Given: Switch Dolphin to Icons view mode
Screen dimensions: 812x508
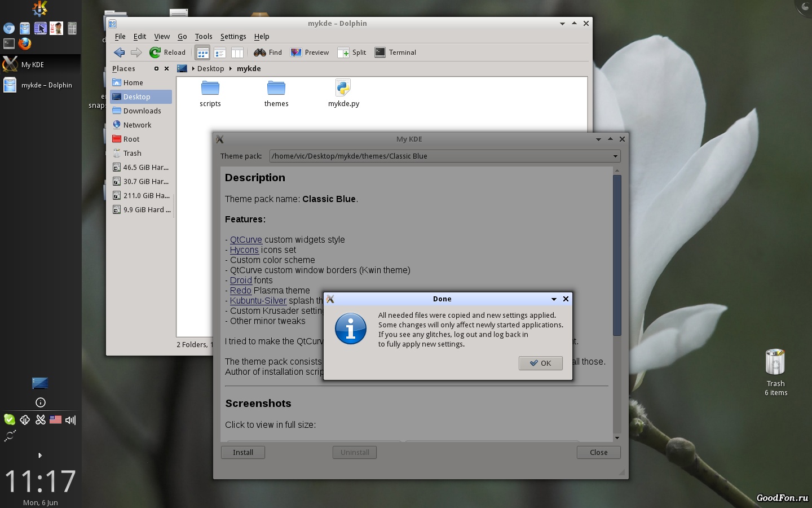Looking at the screenshot, I should (202, 52).
